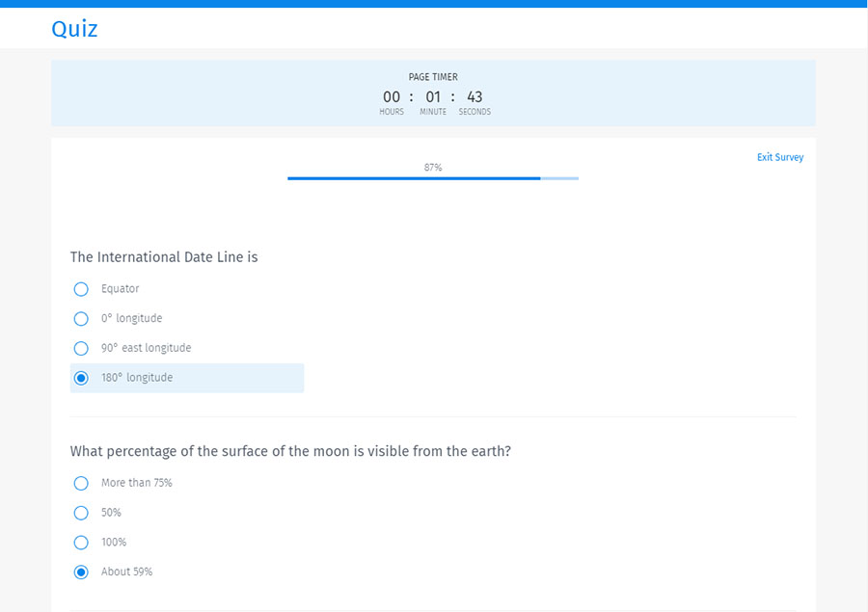Click the Page Timer panel
The height and width of the screenshot is (612, 868).
click(433, 93)
